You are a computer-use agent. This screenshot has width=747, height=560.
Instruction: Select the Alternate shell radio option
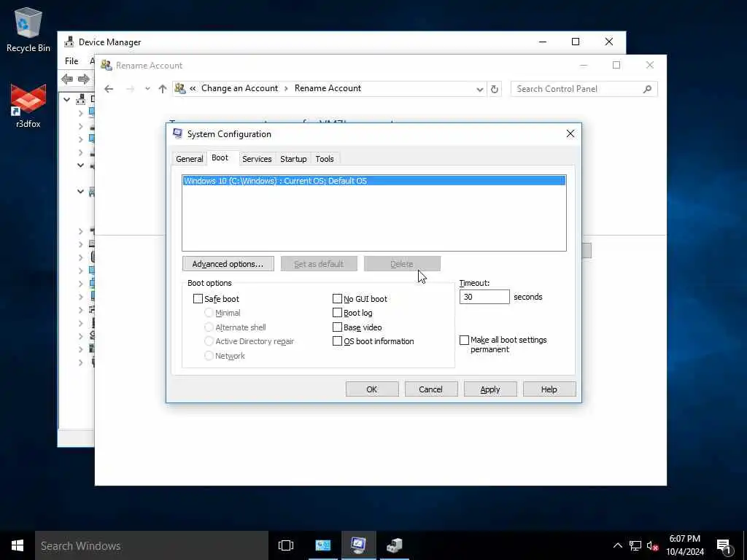coord(209,327)
